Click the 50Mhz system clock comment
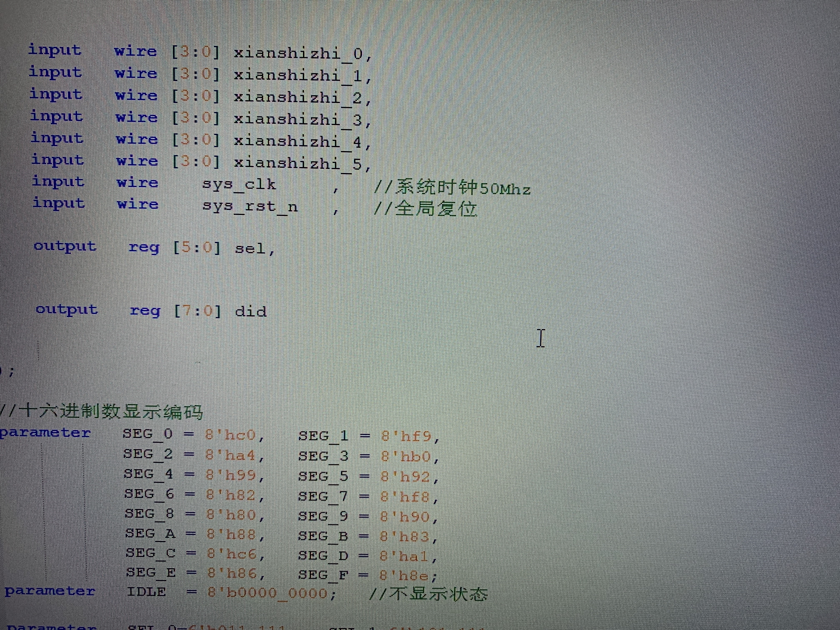 click(452, 188)
